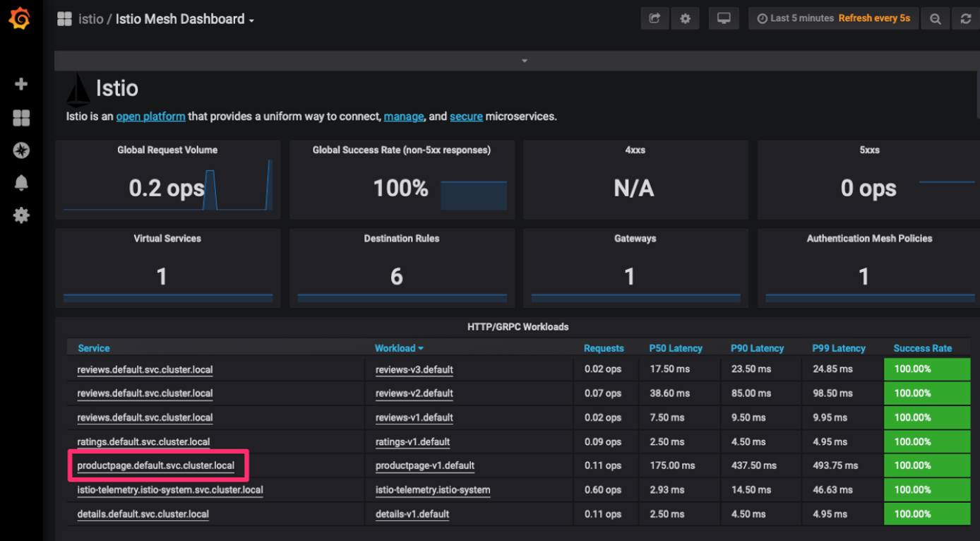Collapse the top dashboard row chevron

tap(524, 61)
